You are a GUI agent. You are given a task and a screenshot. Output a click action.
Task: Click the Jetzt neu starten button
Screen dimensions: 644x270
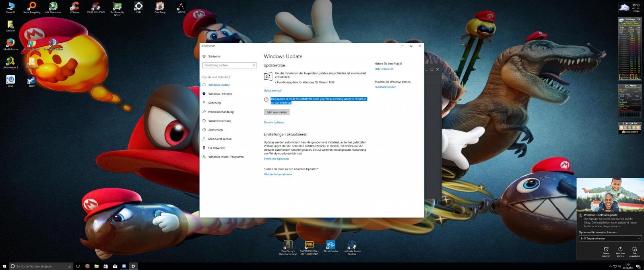coord(277,112)
